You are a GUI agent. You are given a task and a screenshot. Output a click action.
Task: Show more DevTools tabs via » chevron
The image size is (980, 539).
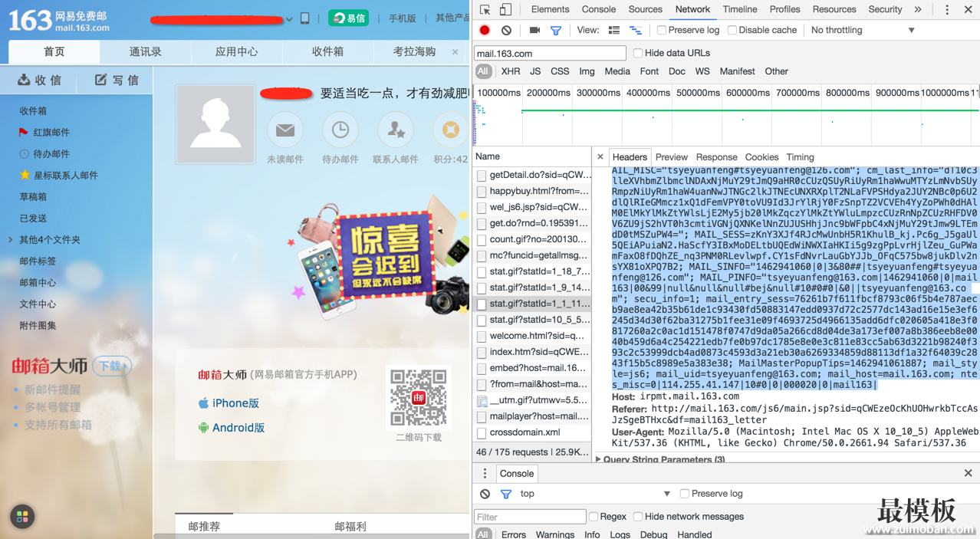(x=918, y=9)
